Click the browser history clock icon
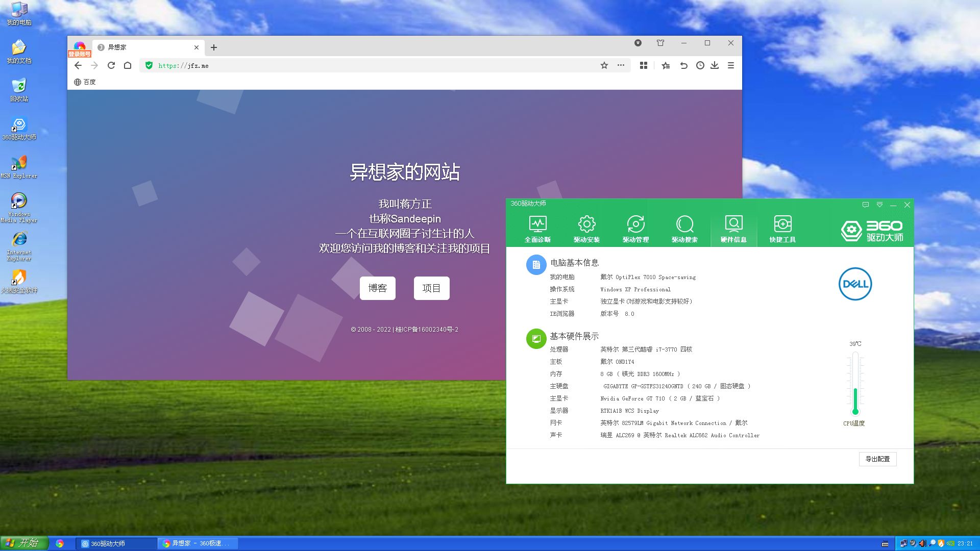The width and height of the screenshot is (980, 551). pyautogui.click(x=700, y=65)
